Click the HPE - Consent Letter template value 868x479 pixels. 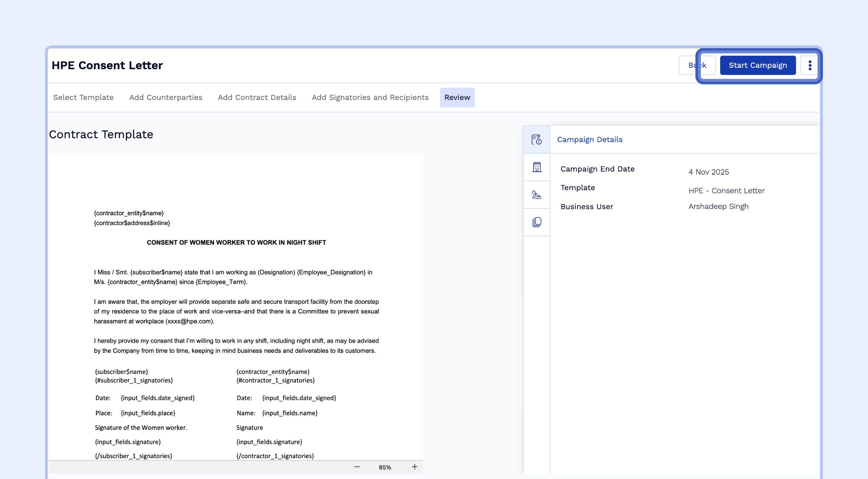click(726, 191)
